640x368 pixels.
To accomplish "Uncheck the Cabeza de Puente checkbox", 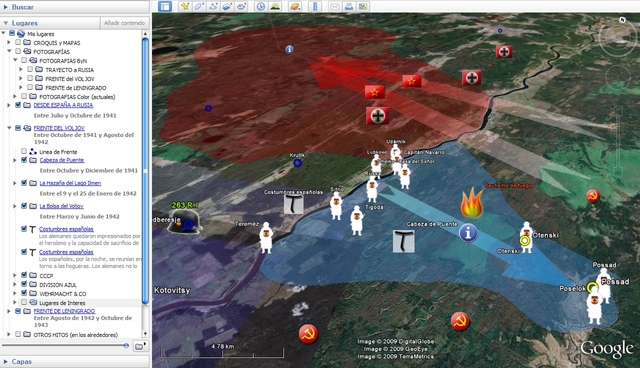I will coord(24,160).
